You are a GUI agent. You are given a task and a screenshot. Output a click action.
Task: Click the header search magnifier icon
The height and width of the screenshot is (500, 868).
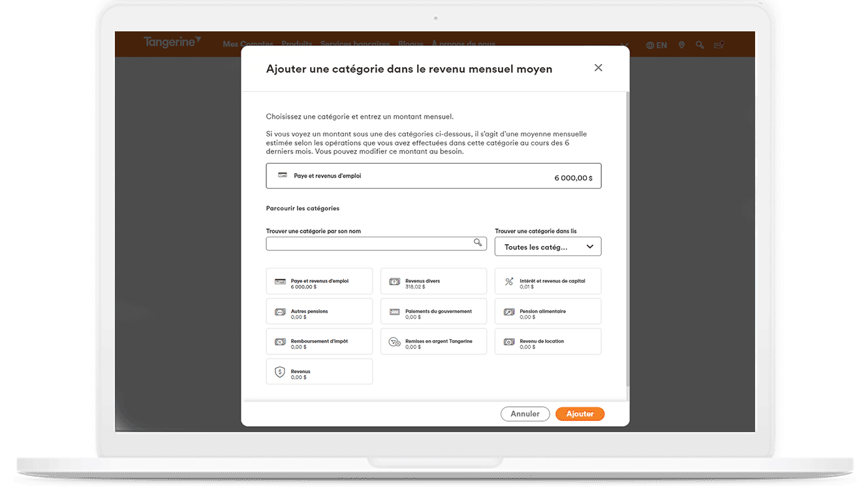click(x=700, y=45)
